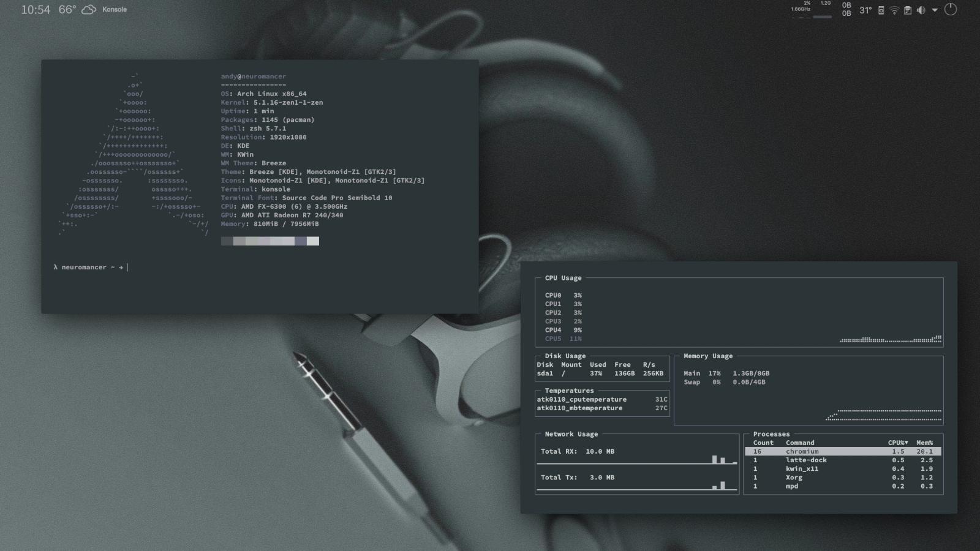
Task: Click the CPU0 3% usage row
Action: coord(563,295)
